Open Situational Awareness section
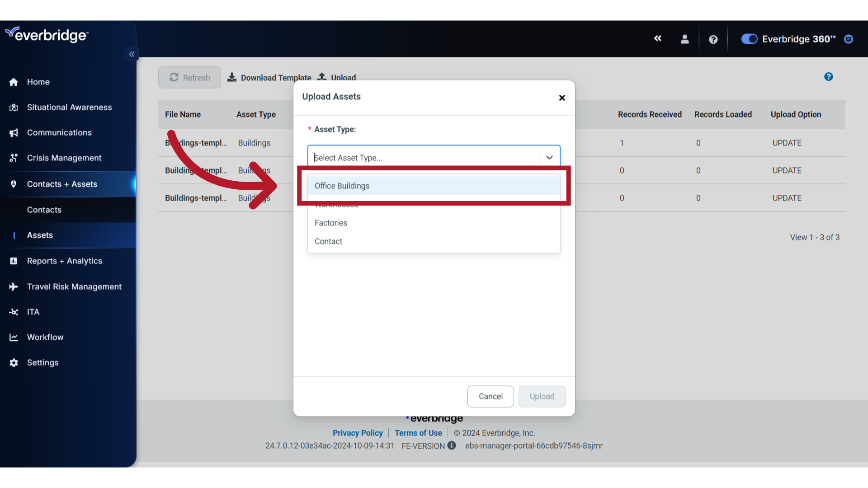The height and width of the screenshot is (488, 868). pos(69,107)
